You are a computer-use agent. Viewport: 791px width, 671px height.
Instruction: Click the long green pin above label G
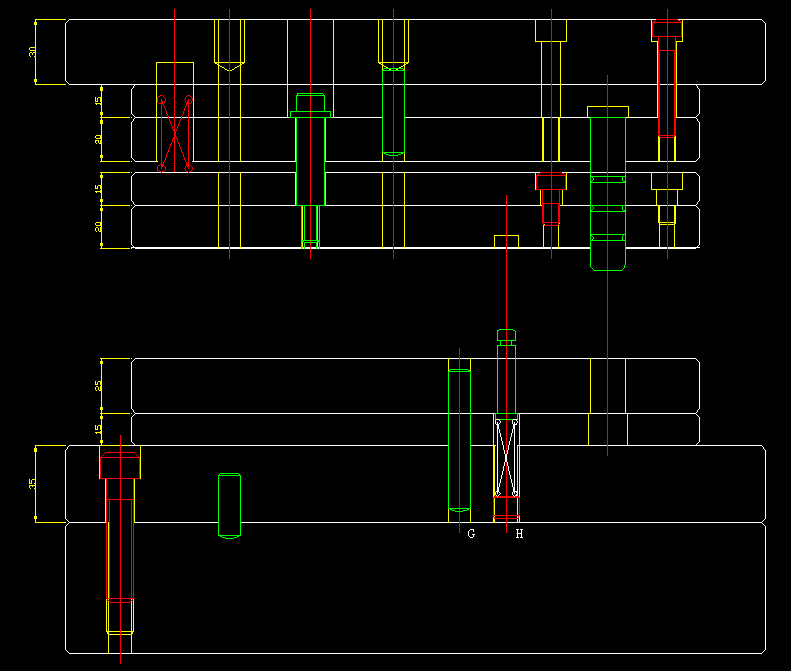tap(459, 440)
